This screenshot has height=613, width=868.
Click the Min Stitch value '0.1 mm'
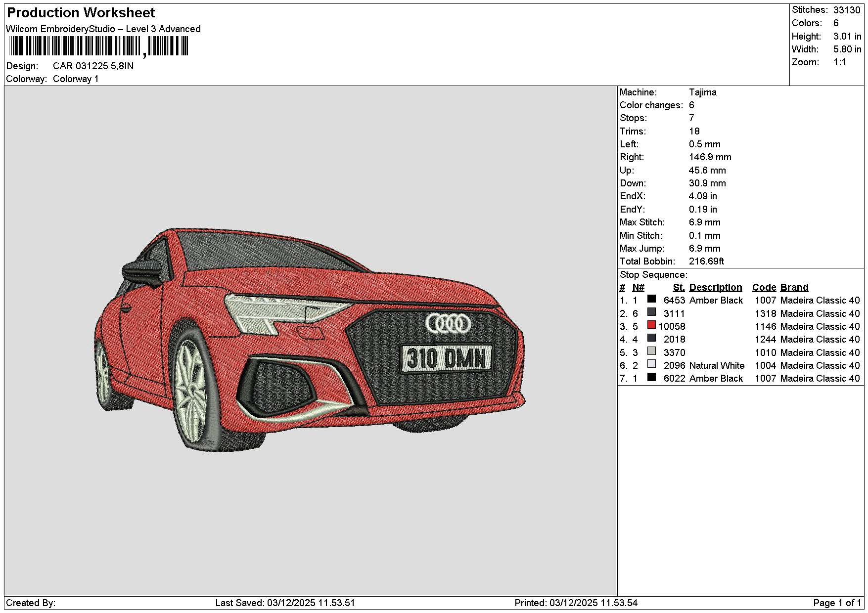coord(704,235)
